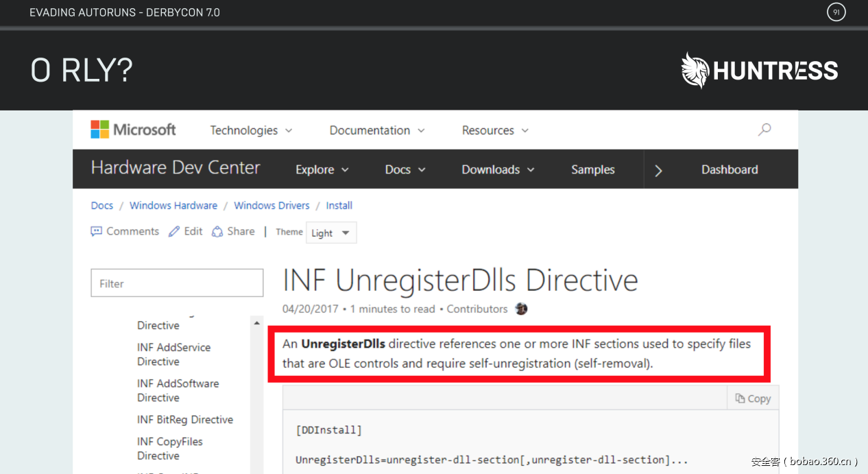Click the Comments speech bubble icon
The height and width of the screenshot is (474, 868).
[x=97, y=232]
